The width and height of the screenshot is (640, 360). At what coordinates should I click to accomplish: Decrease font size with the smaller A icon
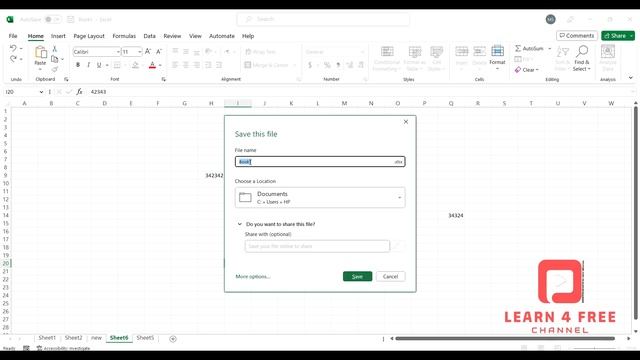point(159,51)
